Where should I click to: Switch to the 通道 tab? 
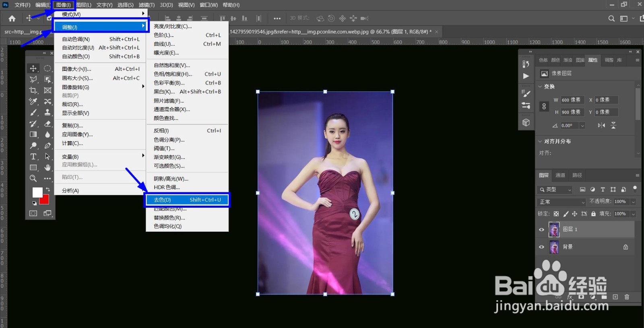560,175
